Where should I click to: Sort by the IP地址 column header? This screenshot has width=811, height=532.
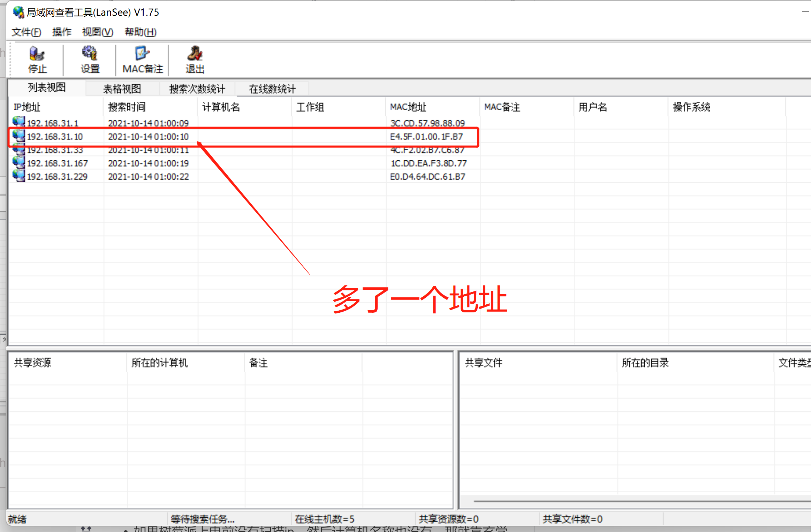click(27, 107)
